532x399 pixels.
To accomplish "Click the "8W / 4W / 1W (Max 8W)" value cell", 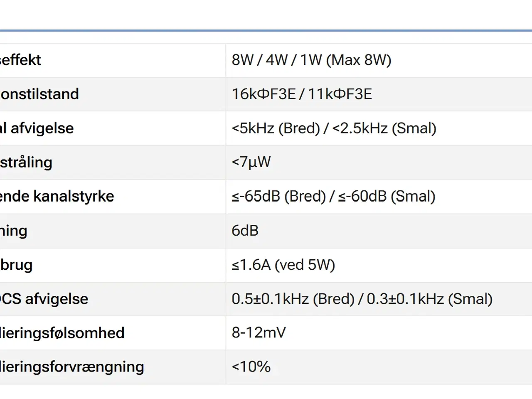I will click(311, 60).
